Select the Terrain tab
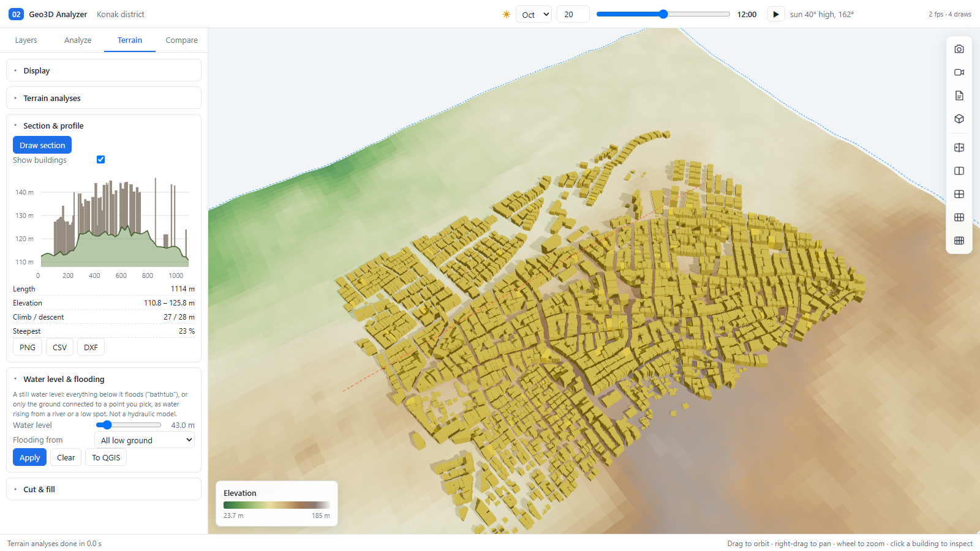This screenshot has height=551, width=980. click(x=130, y=40)
